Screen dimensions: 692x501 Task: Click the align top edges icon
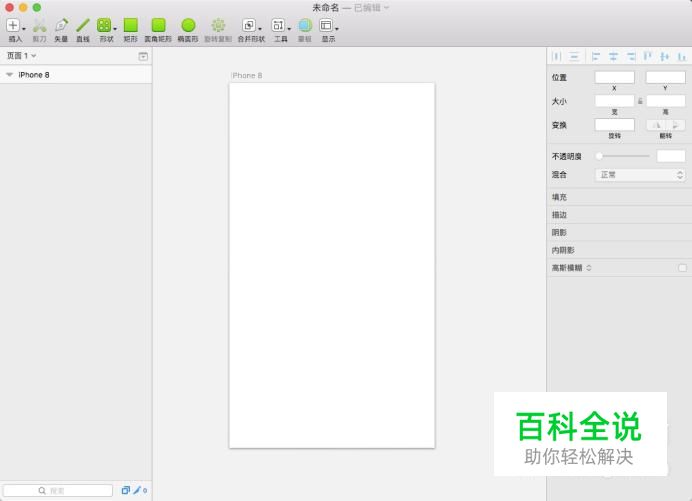click(647, 56)
